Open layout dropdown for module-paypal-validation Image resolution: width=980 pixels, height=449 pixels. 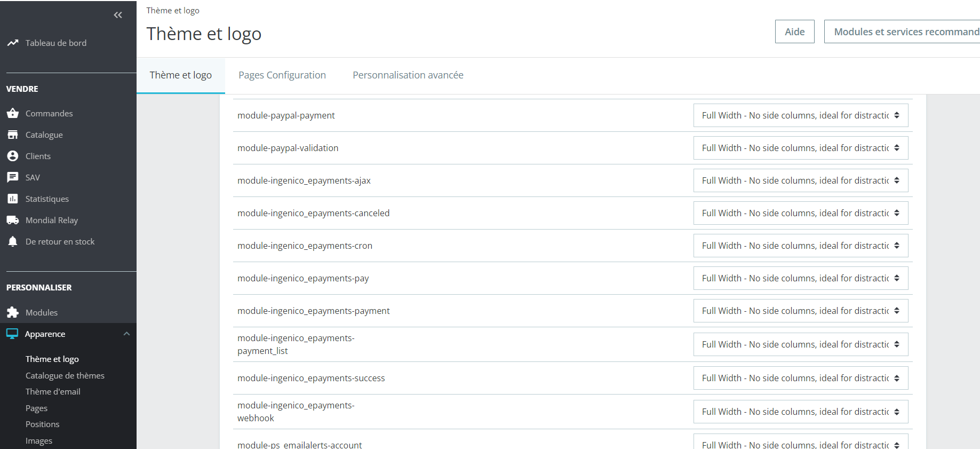(x=801, y=148)
